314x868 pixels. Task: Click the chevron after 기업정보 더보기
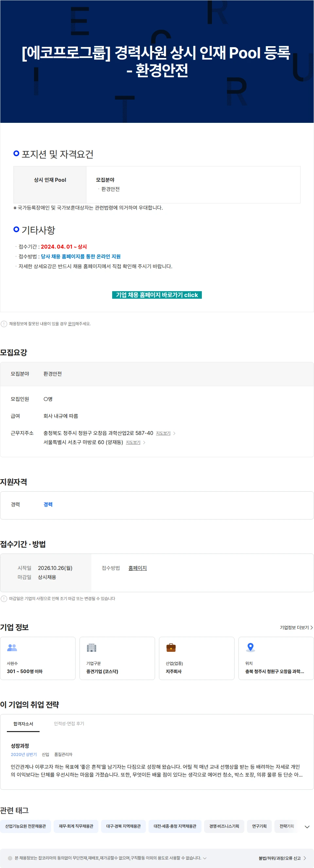[312, 627]
